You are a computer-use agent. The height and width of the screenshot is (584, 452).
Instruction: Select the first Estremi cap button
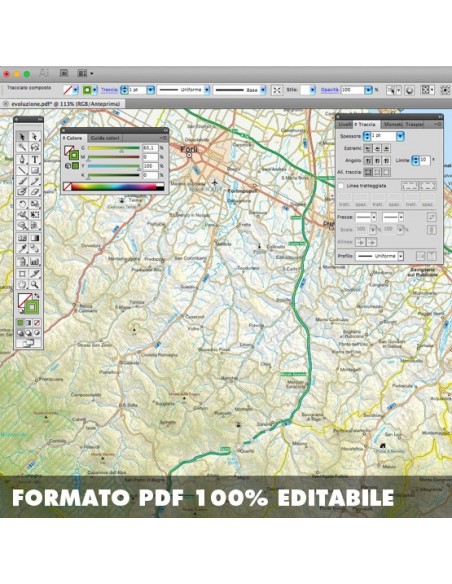coord(368,148)
